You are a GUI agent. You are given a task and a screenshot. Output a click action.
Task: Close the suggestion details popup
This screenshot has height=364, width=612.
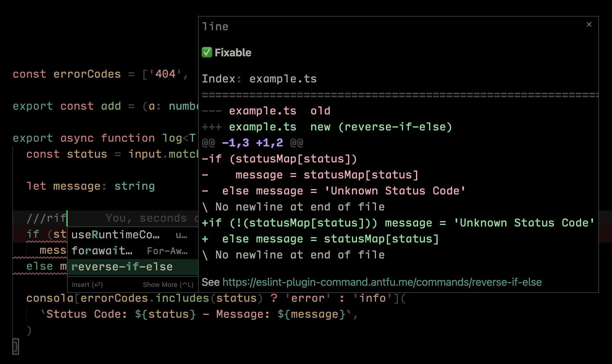point(589,25)
